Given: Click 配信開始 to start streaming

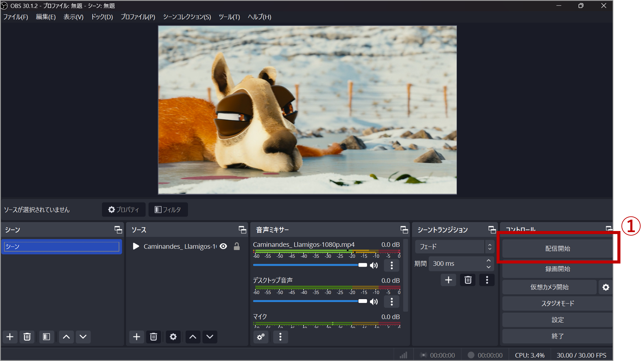Looking at the screenshot, I should pyautogui.click(x=557, y=248).
